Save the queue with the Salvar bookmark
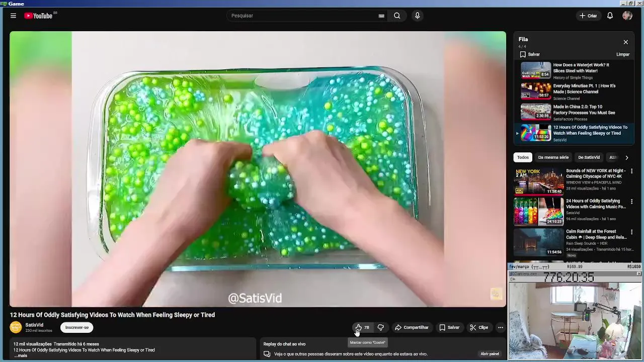This screenshot has width=644, height=362. click(x=530, y=54)
